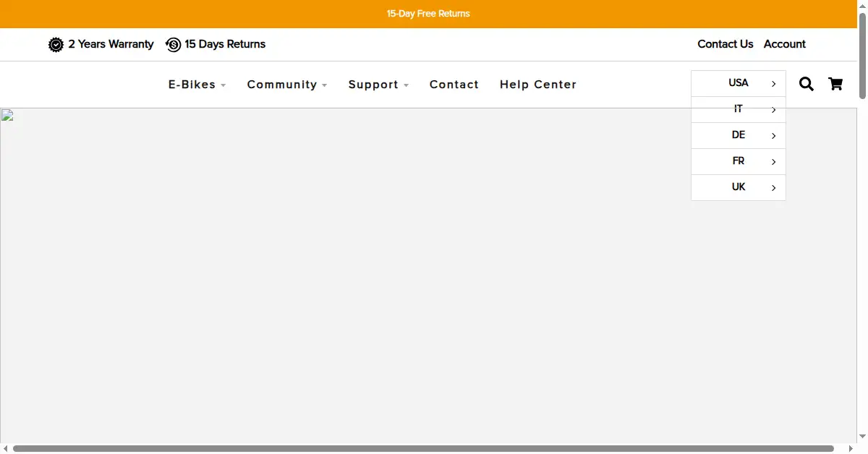The width and height of the screenshot is (868, 454).
Task: Open the Contact navigation item
Action: click(454, 85)
